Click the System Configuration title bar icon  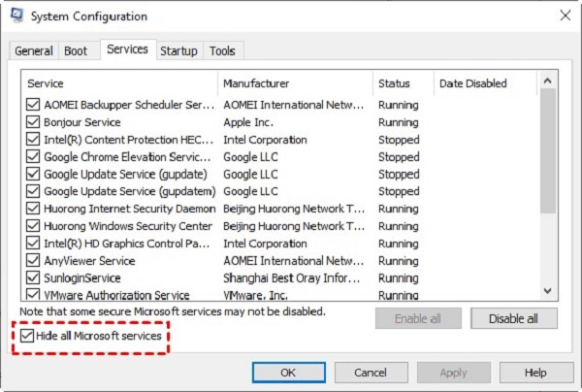coord(16,16)
